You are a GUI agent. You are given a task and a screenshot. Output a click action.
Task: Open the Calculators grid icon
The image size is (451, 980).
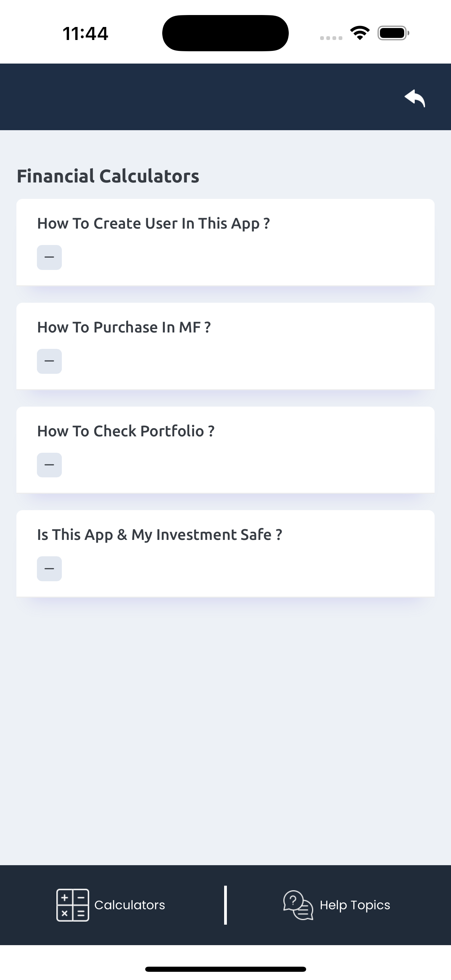(x=73, y=905)
